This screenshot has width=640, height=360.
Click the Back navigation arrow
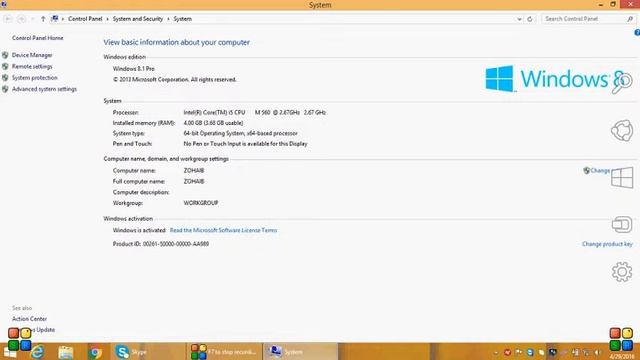8,19
